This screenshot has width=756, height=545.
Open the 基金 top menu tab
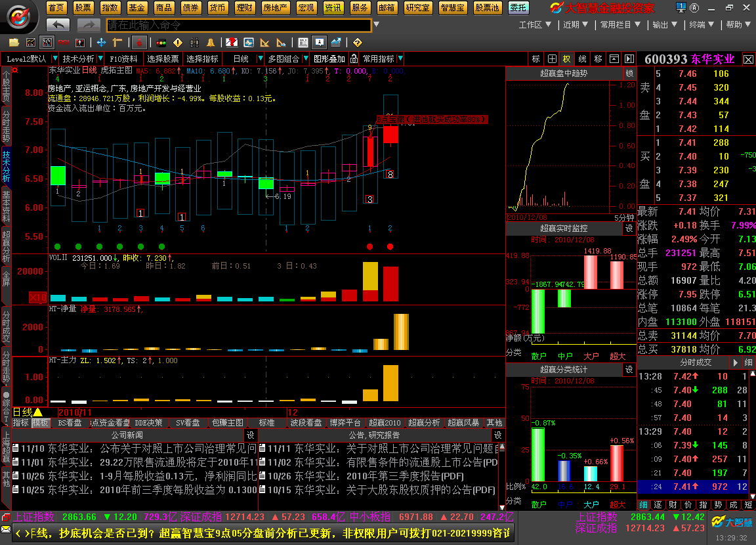coord(137,8)
